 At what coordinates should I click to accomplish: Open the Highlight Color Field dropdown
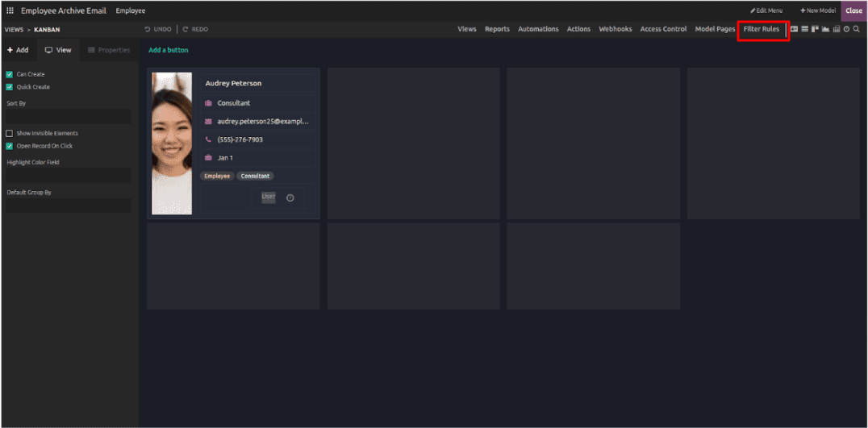(69, 175)
